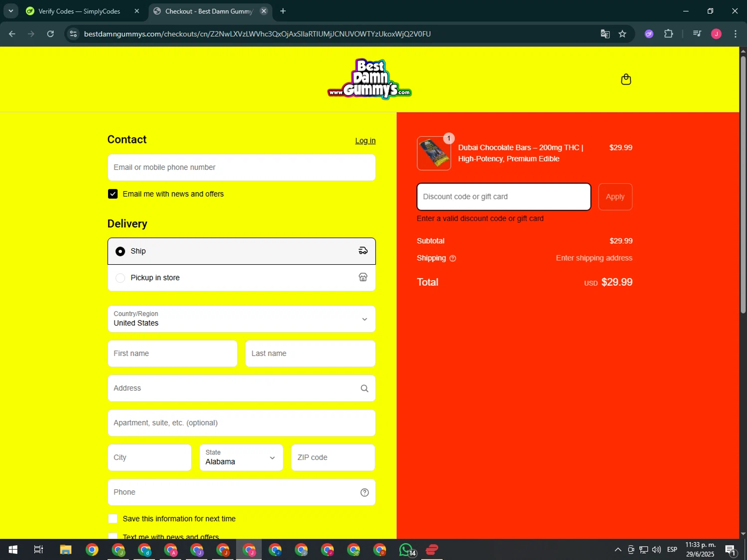The image size is (747, 560).
Task: Click the First name field
Action: pyautogui.click(x=172, y=353)
